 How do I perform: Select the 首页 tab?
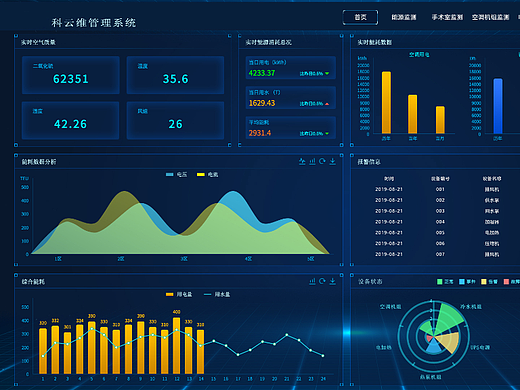360,17
